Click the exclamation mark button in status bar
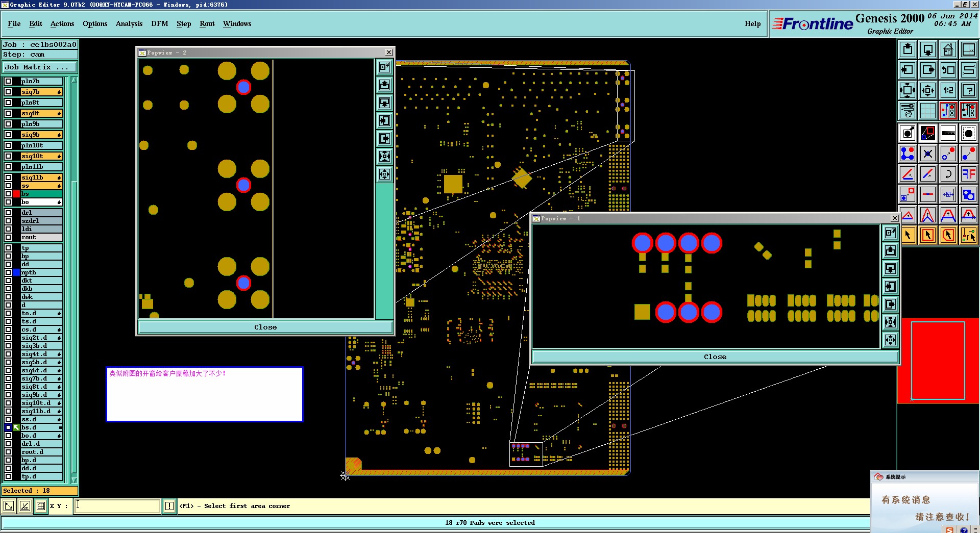The width and height of the screenshot is (980, 533). point(169,506)
